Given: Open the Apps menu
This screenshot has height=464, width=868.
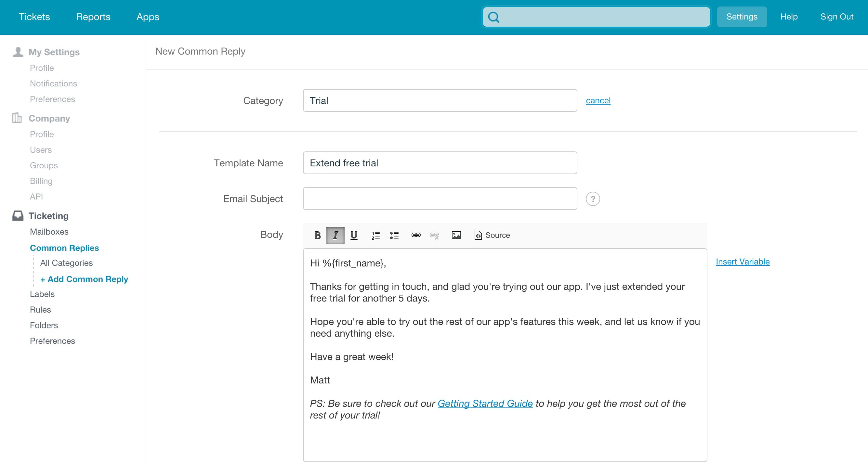Looking at the screenshot, I should (148, 17).
